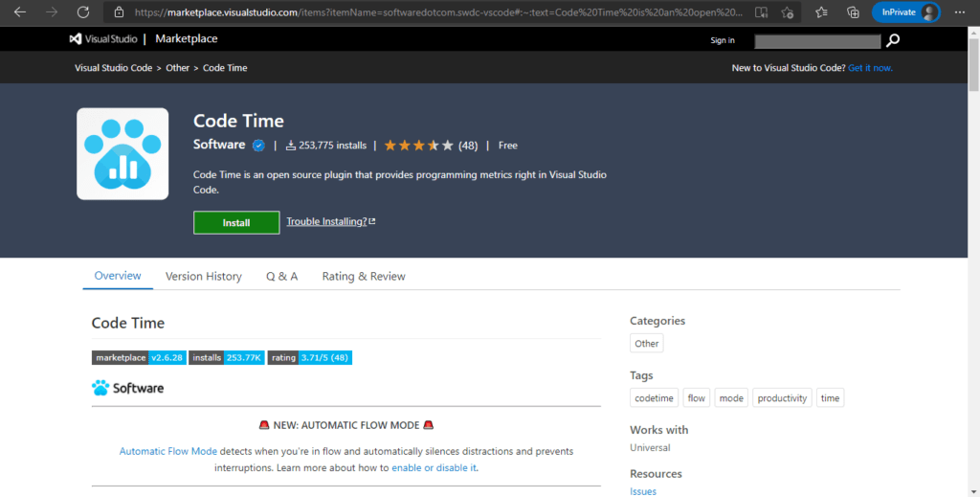The image size is (980, 497).
Task: Click the installs download icon
Action: (x=291, y=145)
